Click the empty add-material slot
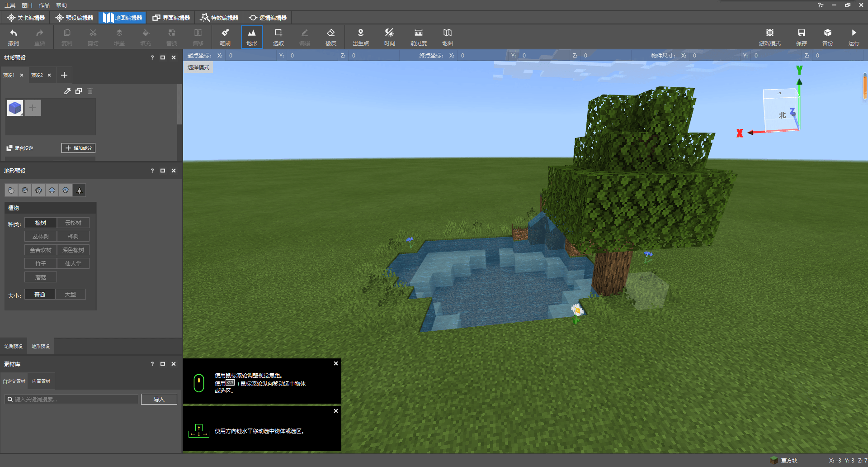 [33, 108]
